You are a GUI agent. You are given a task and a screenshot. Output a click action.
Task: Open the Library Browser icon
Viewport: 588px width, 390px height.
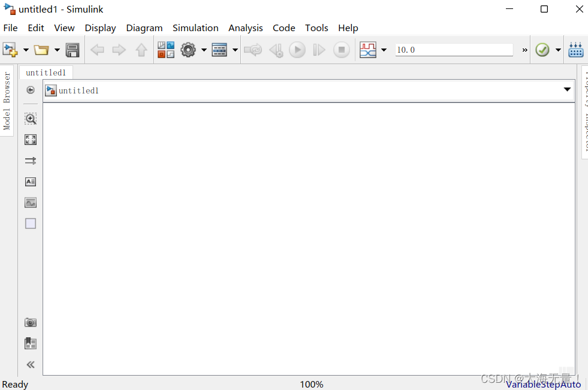coord(166,50)
